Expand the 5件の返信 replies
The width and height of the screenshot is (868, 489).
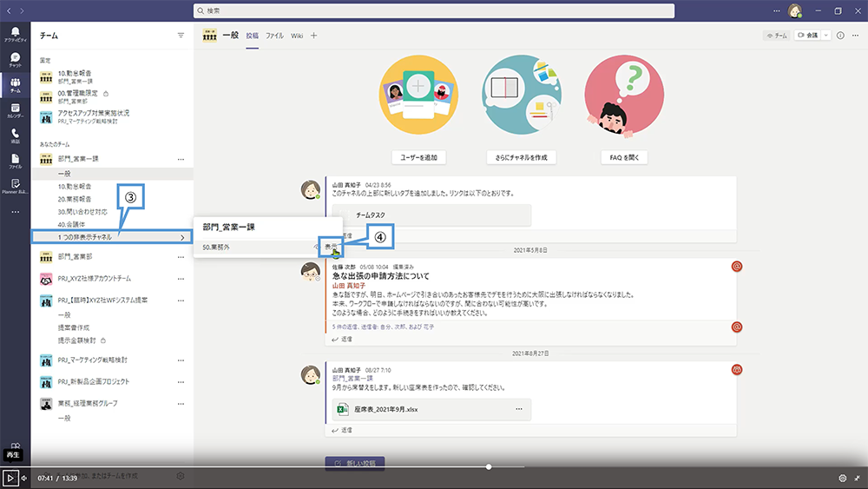tap(383, 327)
